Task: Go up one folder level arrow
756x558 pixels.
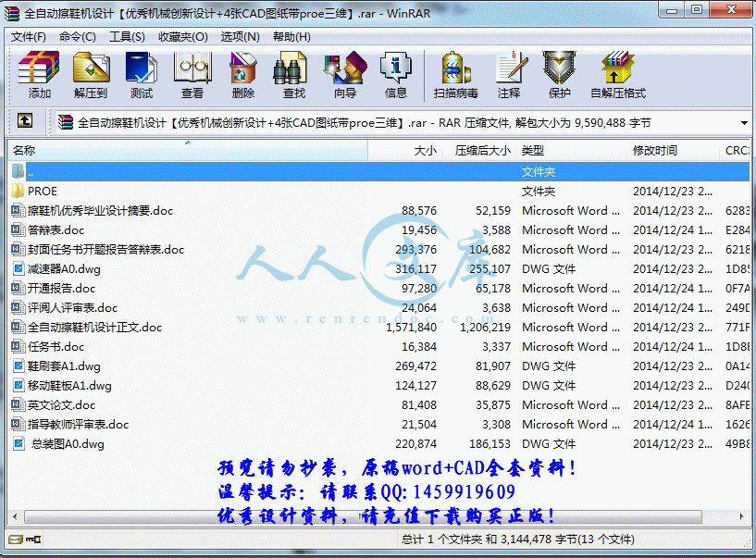Action: [x=25, y=120]
